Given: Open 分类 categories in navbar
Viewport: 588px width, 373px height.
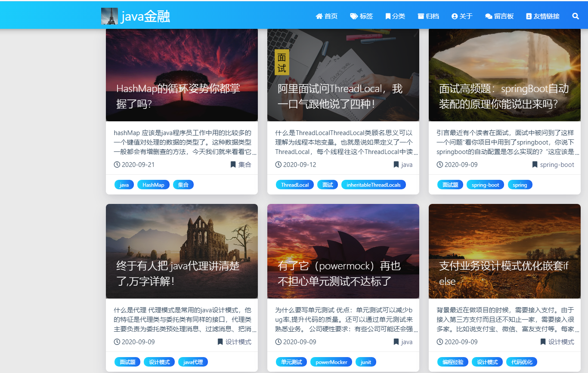Looking at the screenshot, I should coord(395,16).
